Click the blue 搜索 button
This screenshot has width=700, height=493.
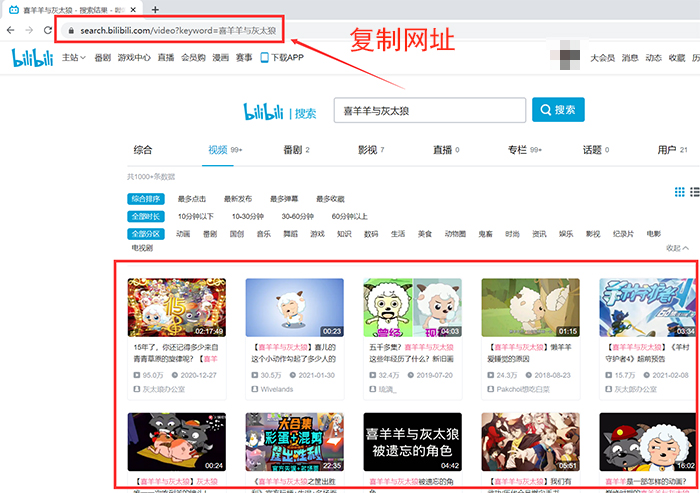click(x=558, y=110)
